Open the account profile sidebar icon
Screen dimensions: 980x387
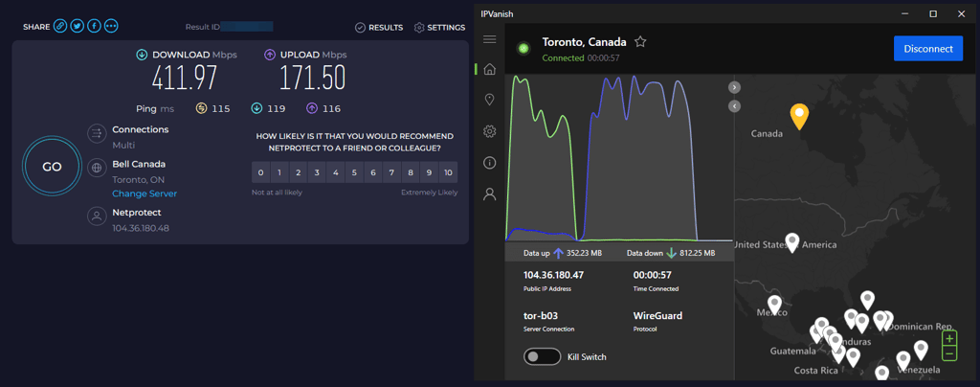[x=489, y=194]
